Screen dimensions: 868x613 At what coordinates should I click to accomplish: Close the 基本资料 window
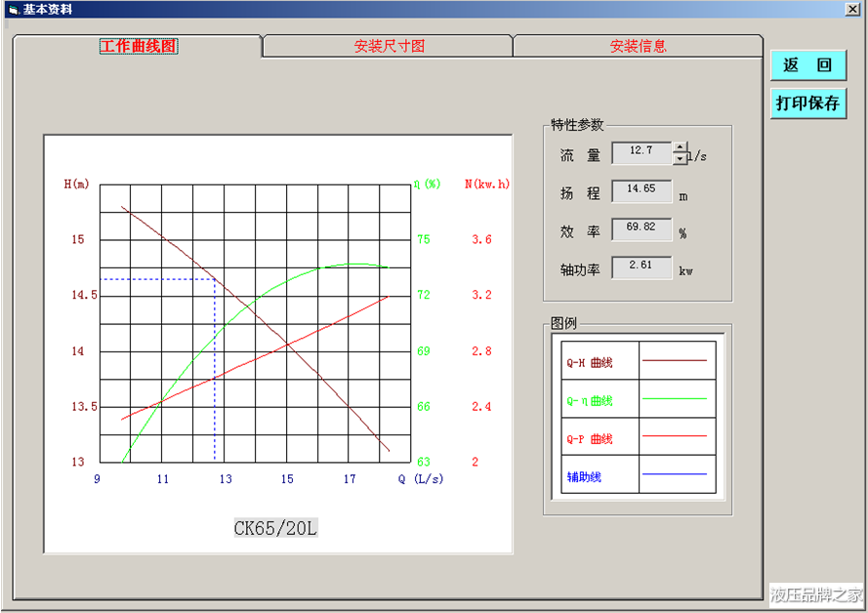click(851, 9)
